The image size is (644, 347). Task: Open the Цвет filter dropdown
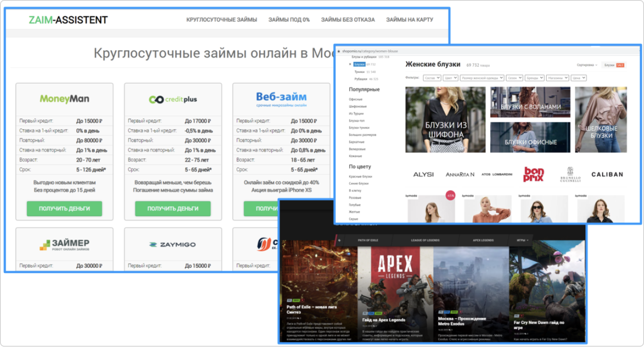tap(450, 78)
